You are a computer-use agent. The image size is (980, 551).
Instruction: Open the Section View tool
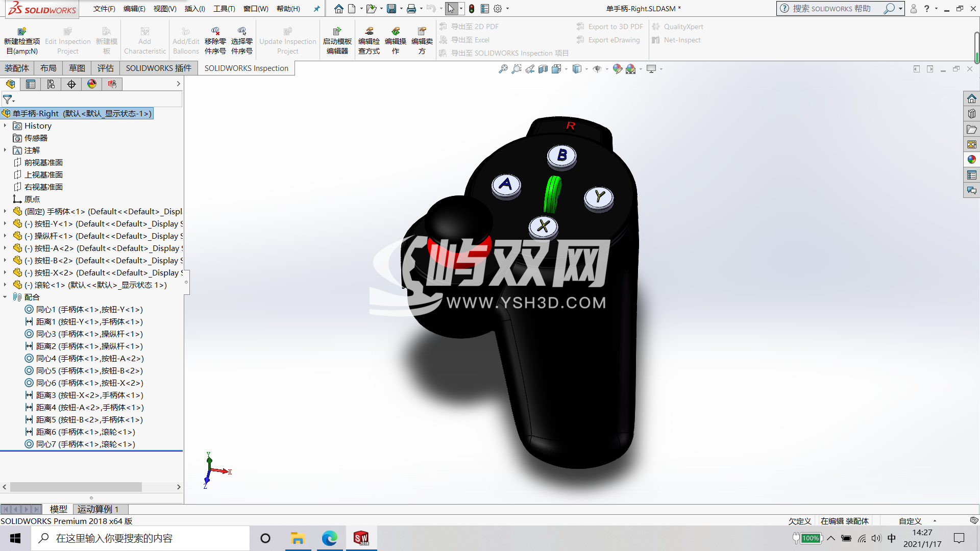tap(541, 69)
